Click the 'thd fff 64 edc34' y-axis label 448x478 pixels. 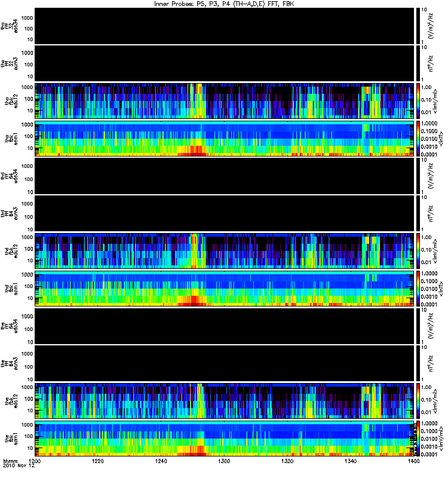point(9,176)
